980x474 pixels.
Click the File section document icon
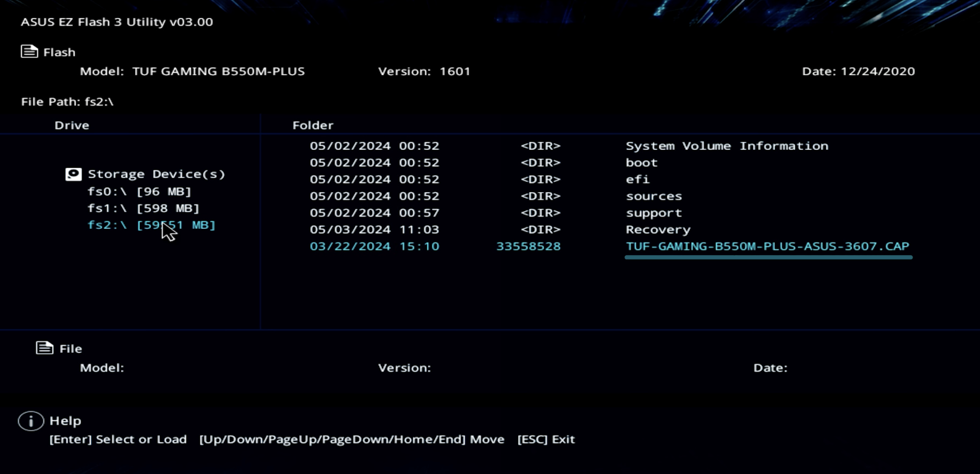(x=45, y=348)
